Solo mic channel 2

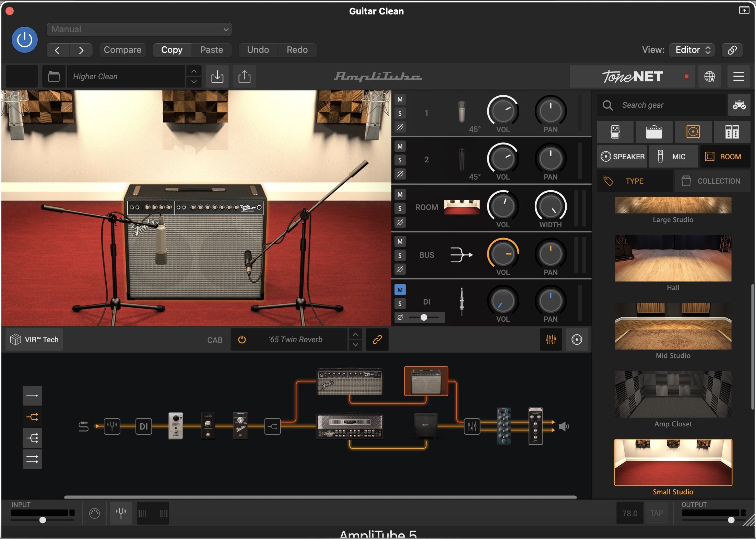(400, 160)
